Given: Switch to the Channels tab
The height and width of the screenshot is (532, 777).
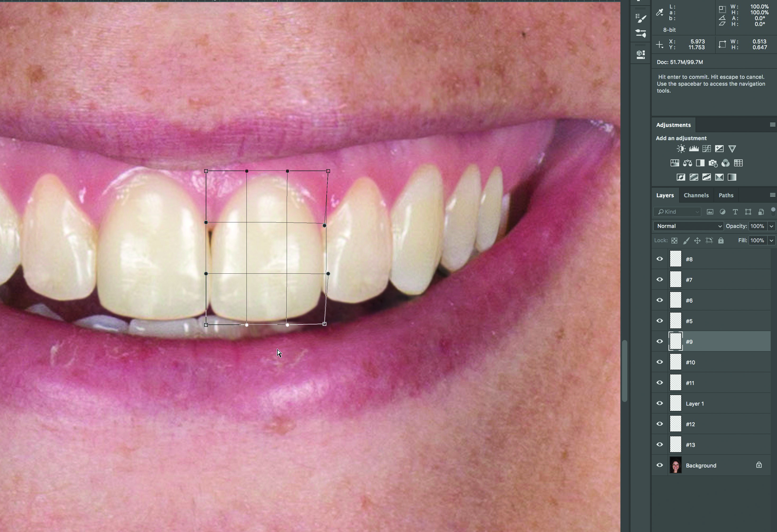Looking at the screenshot, I should (x=696, y=195).
